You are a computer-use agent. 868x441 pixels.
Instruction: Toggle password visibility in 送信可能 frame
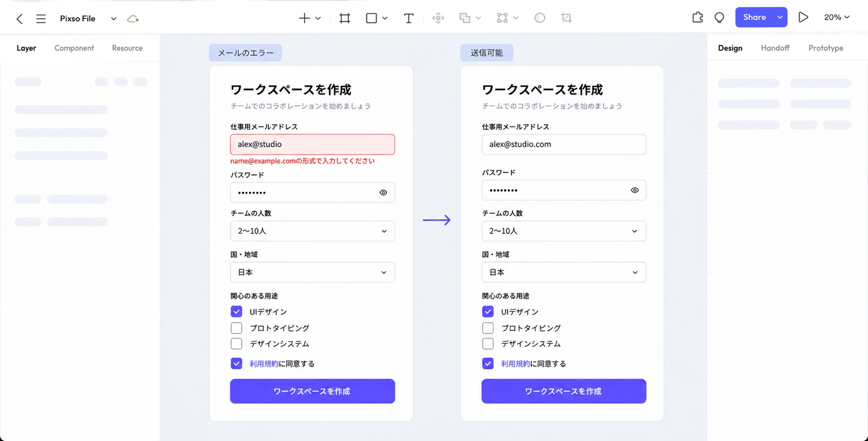pos(635,190)
